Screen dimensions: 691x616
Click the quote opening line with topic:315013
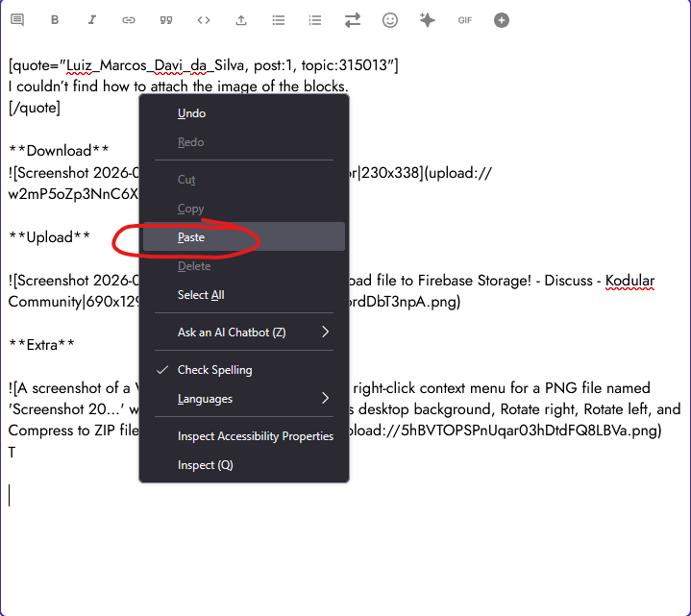[x=203, y=65]
